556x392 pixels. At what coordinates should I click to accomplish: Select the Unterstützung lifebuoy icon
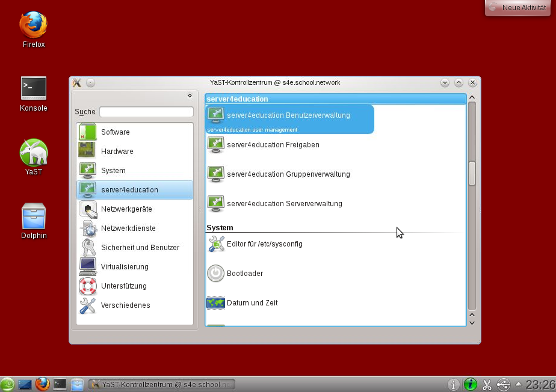[87, 286]
